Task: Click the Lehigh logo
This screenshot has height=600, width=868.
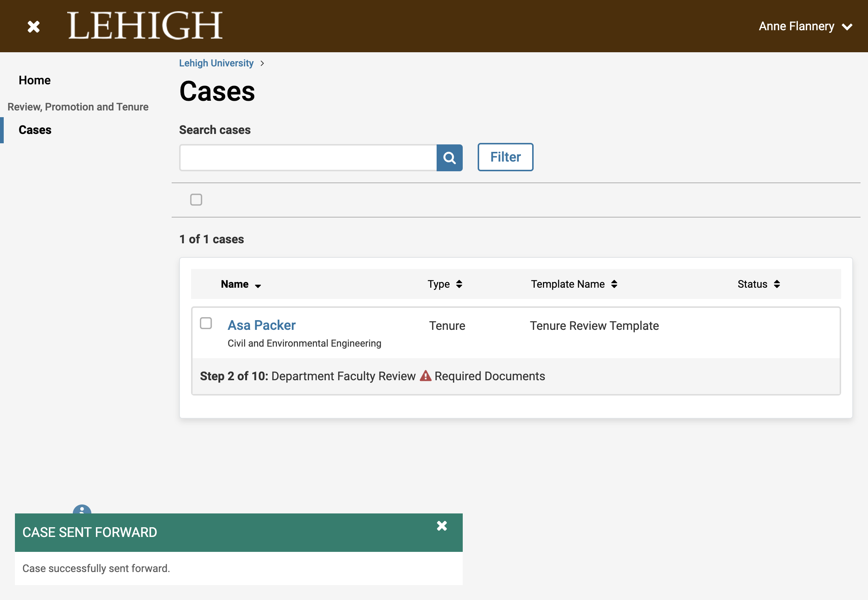Action: [145, 25]
